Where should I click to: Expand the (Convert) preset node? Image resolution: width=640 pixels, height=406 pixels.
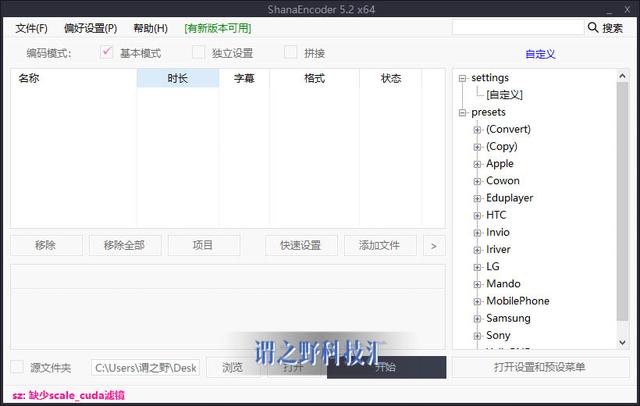pyautogui.click(x=477, y=130)
